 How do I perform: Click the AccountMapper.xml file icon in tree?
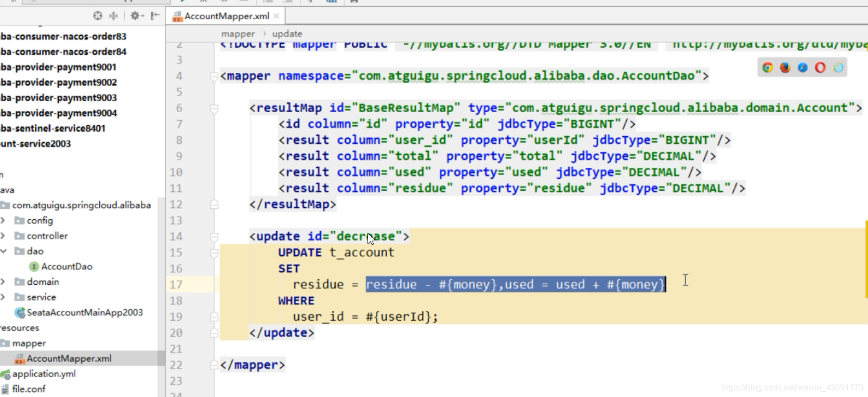pos(20,359)
